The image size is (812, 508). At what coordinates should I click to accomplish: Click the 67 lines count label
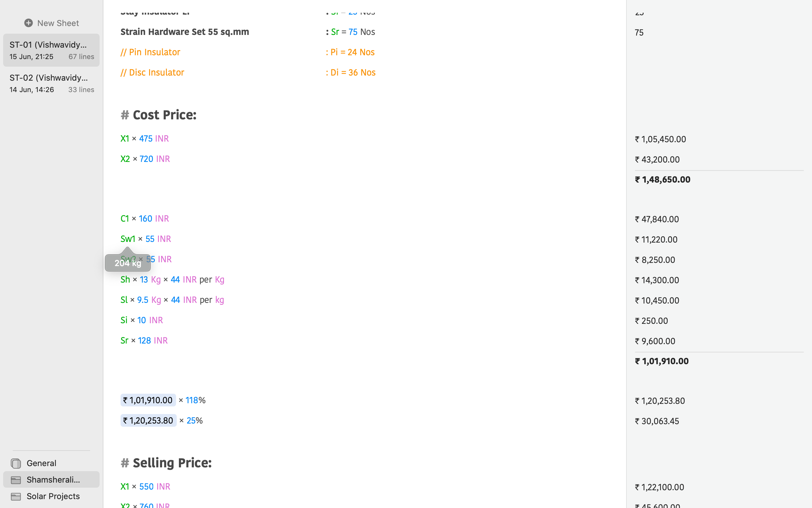pyautogui.click(x=81, y=57)
